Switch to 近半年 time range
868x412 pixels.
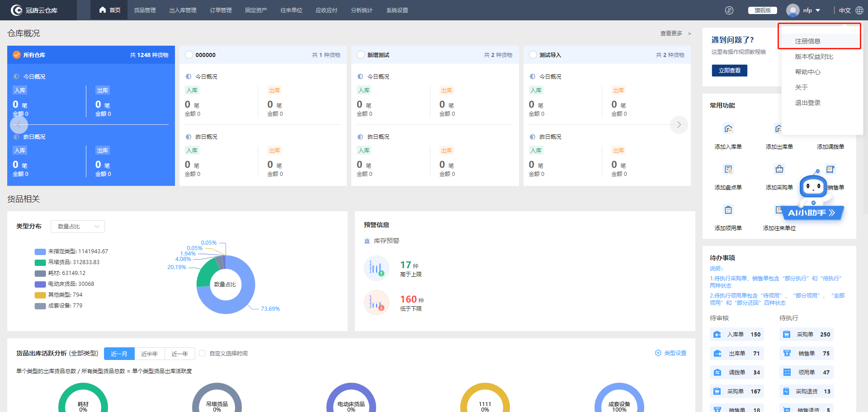[150, 354]
